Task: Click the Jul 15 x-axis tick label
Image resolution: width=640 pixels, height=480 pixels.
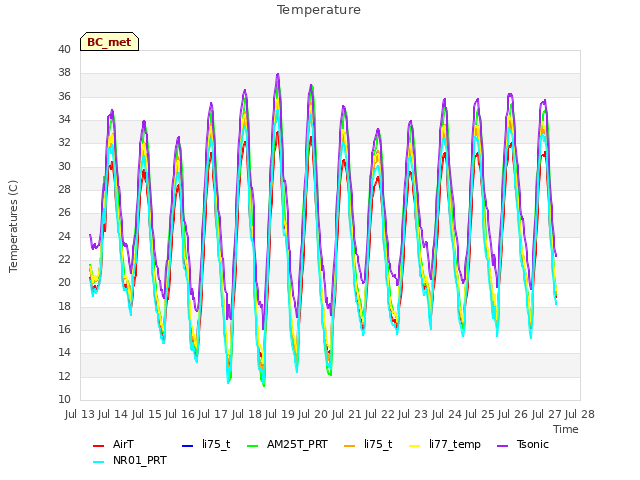Action: 146,414
